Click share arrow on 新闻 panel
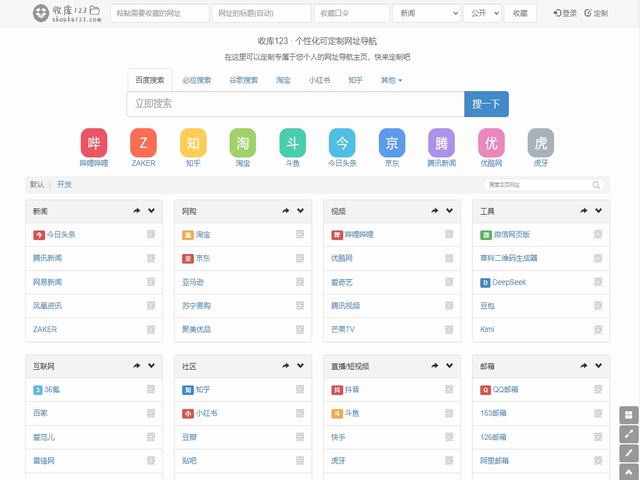Image resolution: width=640 pixels, height=480 pixels. (136, 211)
